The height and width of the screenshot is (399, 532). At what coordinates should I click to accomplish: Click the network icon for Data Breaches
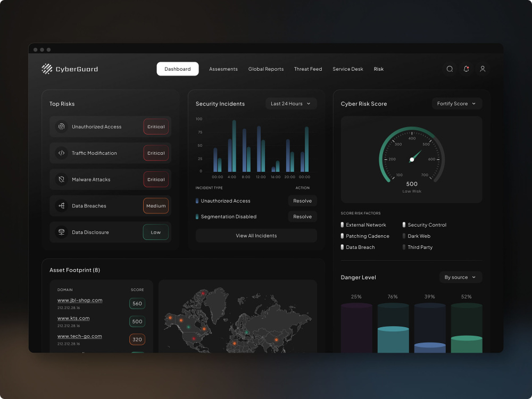tap(61, 205)
